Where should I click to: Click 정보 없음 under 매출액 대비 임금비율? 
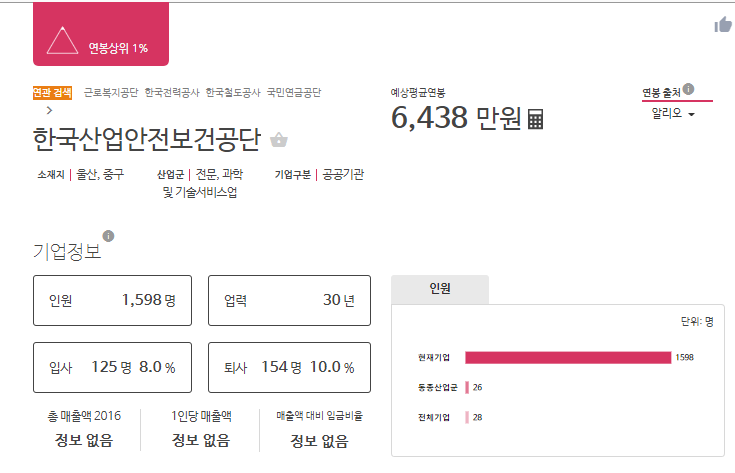pyautogui.click(x=319, y=441)
